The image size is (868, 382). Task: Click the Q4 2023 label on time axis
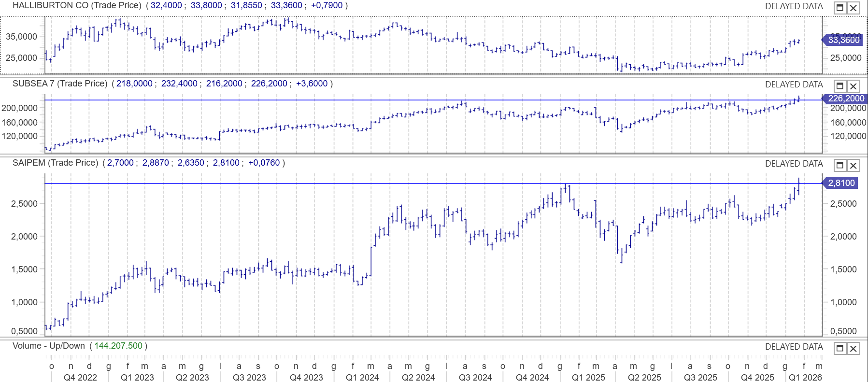(306, 377)
